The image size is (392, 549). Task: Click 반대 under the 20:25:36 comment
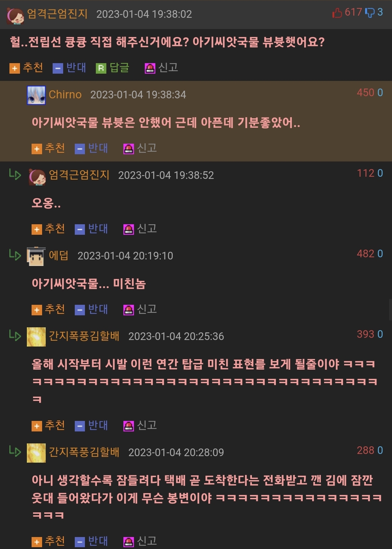[91, 425]
